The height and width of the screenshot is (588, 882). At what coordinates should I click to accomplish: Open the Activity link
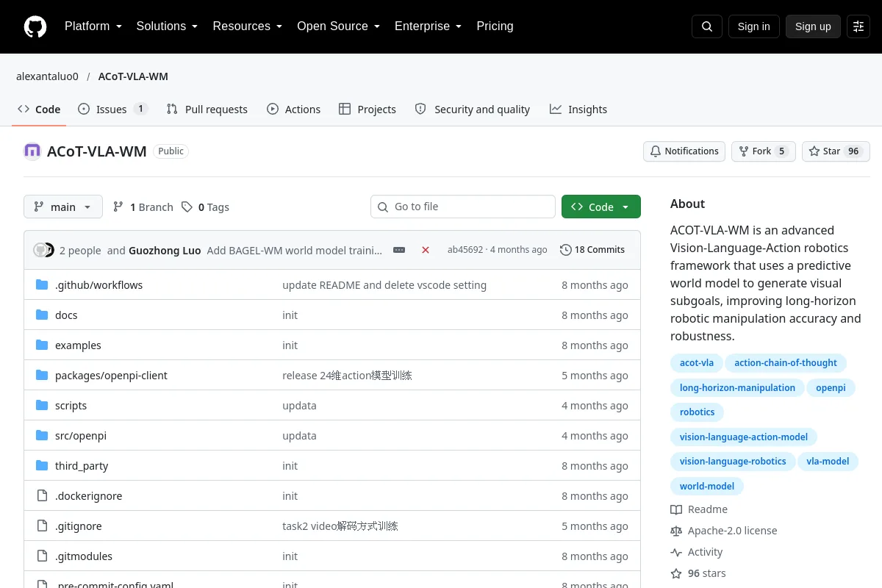[x=697, y=552]
